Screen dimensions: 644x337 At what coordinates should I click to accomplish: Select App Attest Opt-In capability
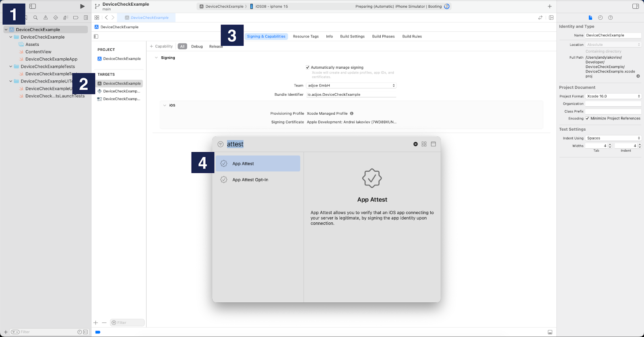tap(258, 180)
